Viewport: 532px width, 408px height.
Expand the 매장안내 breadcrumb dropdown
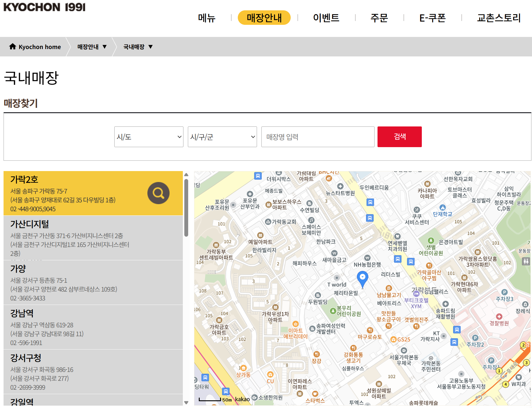tap(92, 47)
